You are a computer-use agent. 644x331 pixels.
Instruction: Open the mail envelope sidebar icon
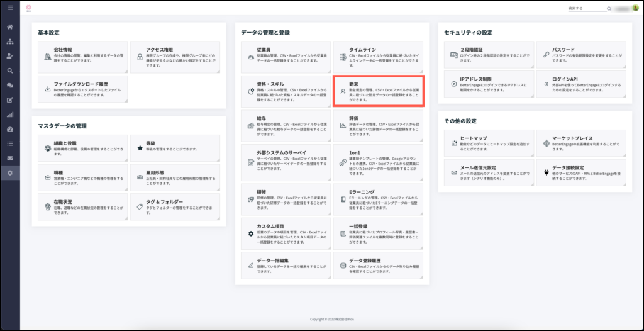coord(10,159)
